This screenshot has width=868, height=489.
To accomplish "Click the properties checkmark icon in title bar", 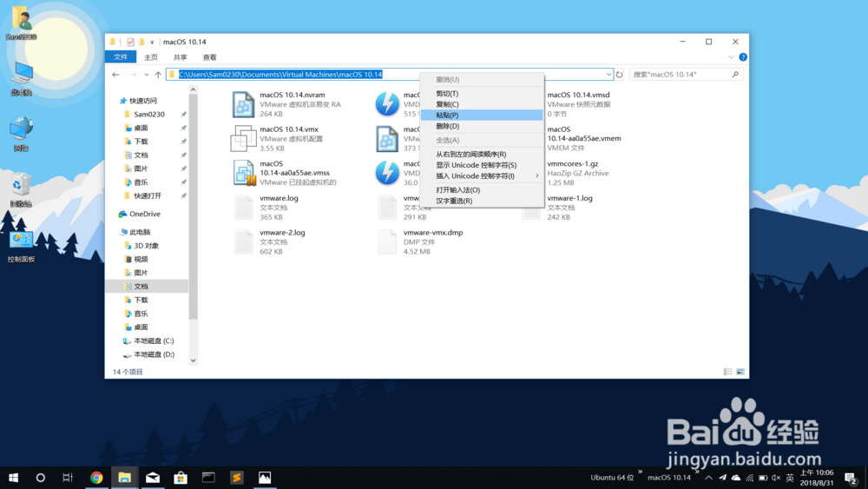I will [131, 42].
